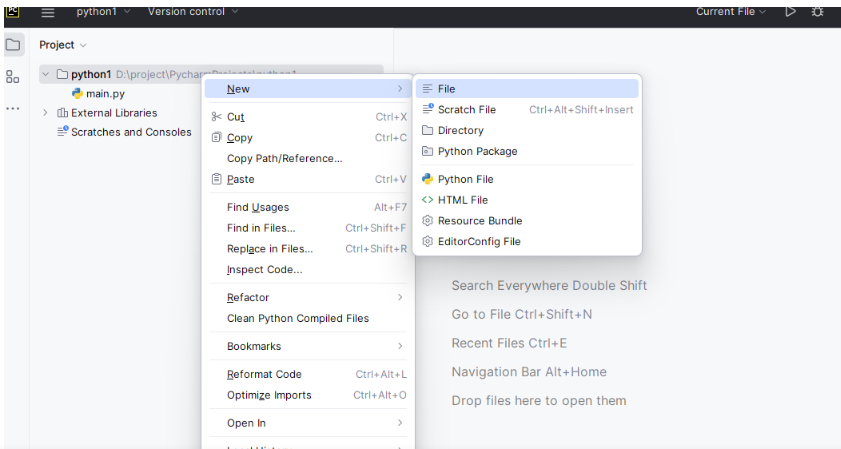Image resolution: width=841 pixels, height=449 pixels.
Task: Click the Search Everywhere Double Shift hint
Action: coord(549,285)
